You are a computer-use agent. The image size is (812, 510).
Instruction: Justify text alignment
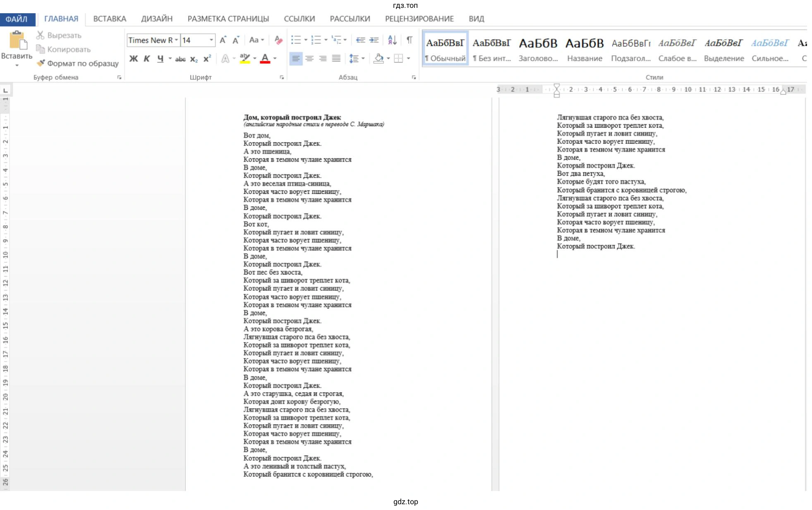(x=336, y=59)
